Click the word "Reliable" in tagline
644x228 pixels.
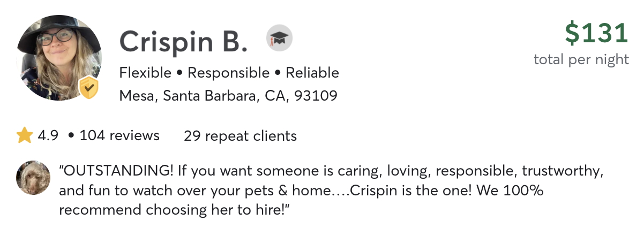point(312,73)
